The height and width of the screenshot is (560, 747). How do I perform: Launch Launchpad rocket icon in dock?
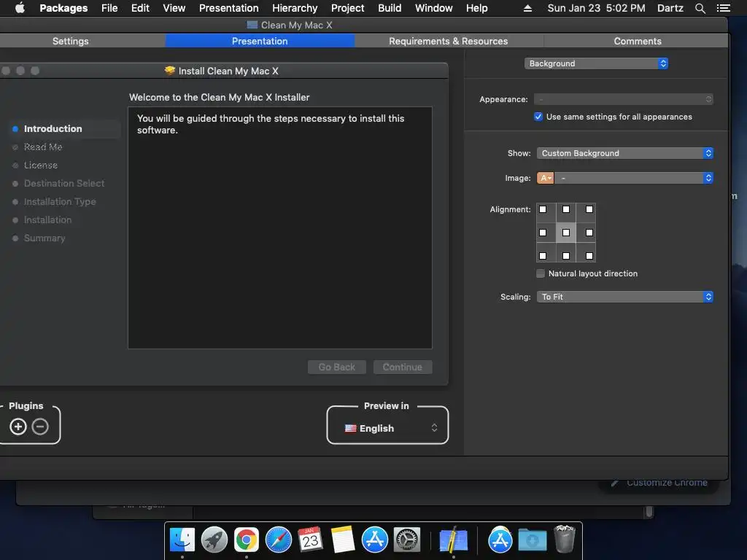214,540
